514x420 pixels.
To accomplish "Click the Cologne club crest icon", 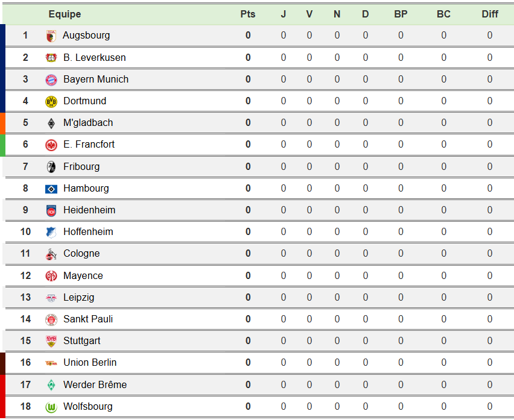I will coord(51,254).
